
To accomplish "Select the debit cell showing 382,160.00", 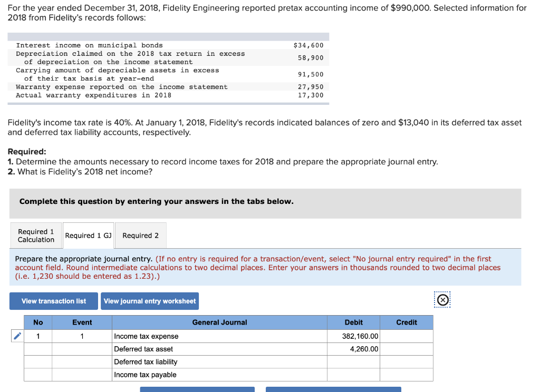I will pos(353,336).
